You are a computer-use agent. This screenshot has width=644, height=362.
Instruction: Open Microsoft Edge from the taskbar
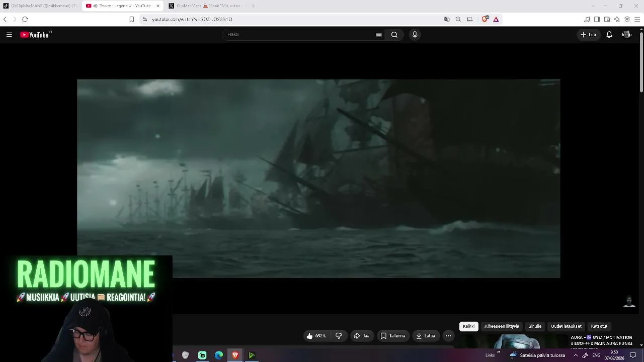click(219, 355)
